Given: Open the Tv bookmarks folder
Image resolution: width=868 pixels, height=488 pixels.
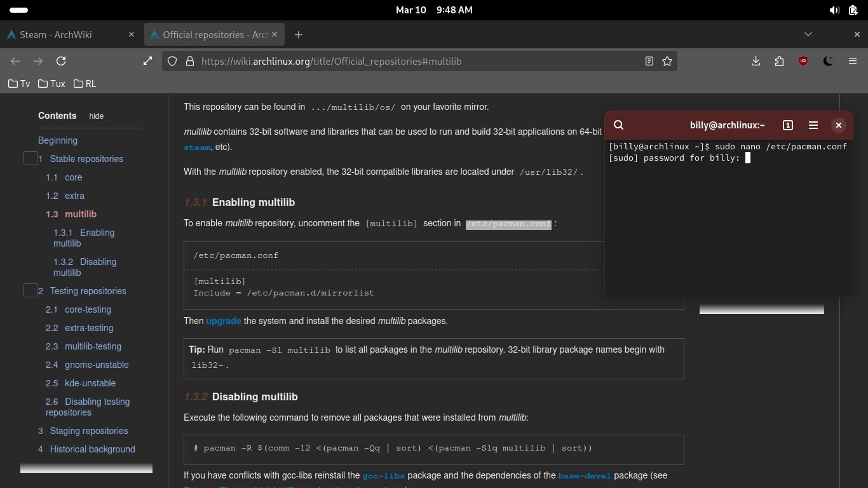Looking at the screenshot, I should pos(19,83).
